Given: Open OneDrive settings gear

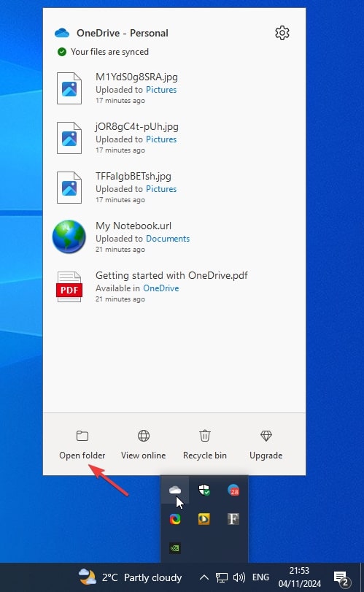Looking at the screenshot, I should pos(282,33).
